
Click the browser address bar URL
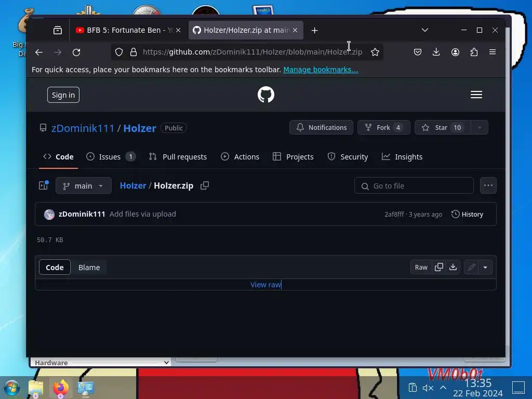click(x=252, y=52)
